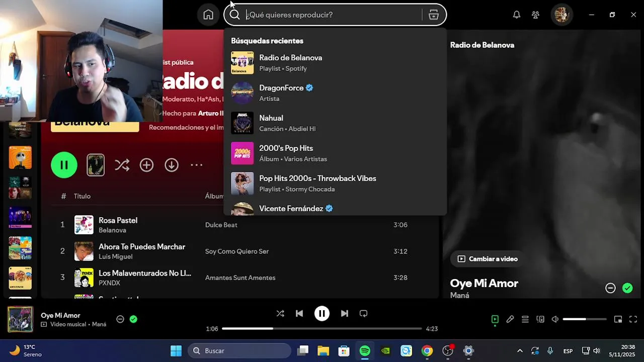Screen dimensions: 644x362
Task: Open album link Amantes Sunt Amentes
Action: tap(240, 278)
